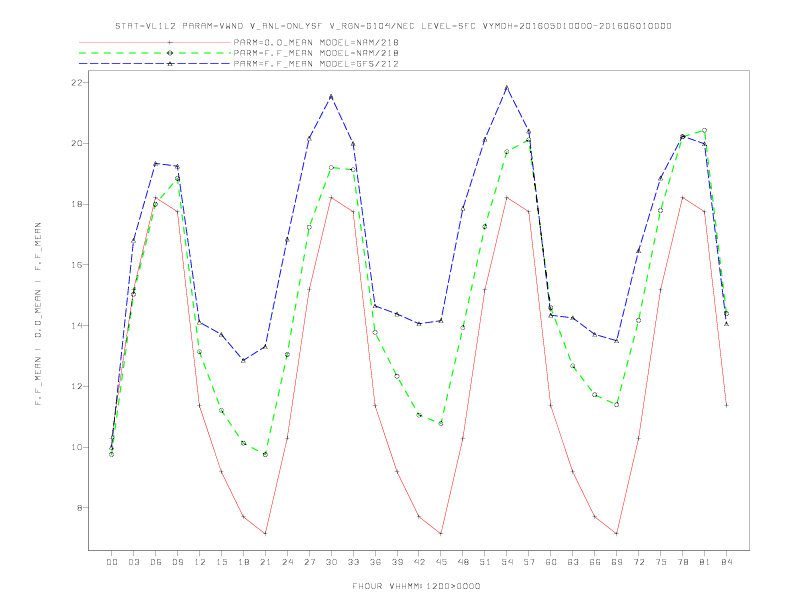Click x-axis forecast hour label 18

coord(243,562)
